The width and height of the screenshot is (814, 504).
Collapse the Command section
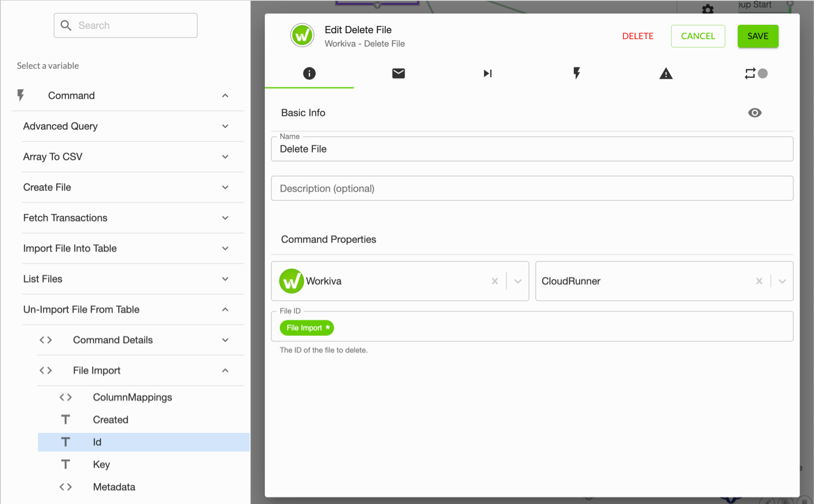pos(225,95)
